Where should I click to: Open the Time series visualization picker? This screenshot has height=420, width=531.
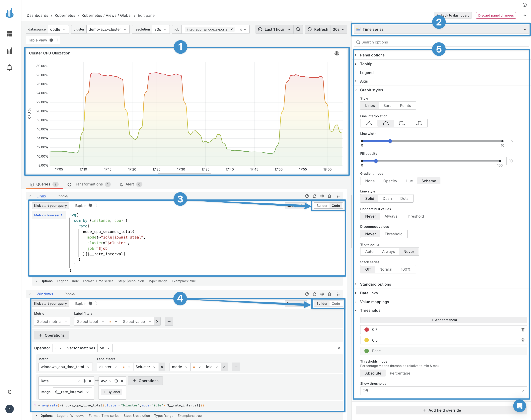[441, 30]
